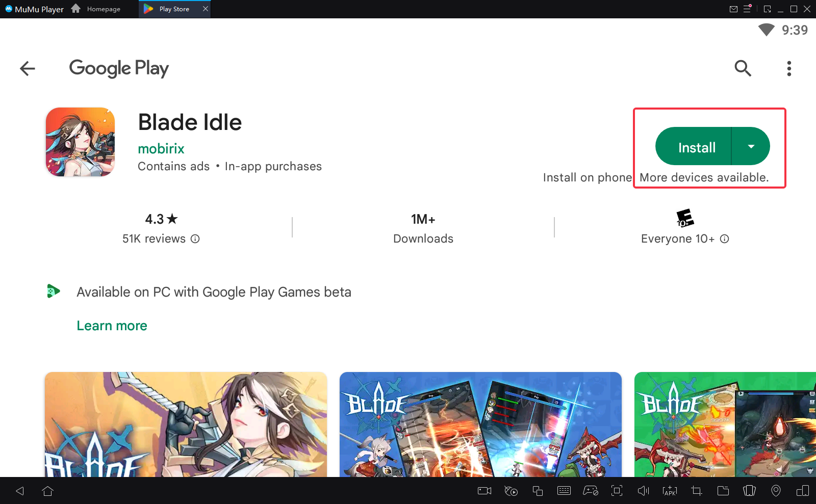Viewport: 816px width, 504px height.
Task: Click the 4.3 star rating
Action: pos(161,219)
